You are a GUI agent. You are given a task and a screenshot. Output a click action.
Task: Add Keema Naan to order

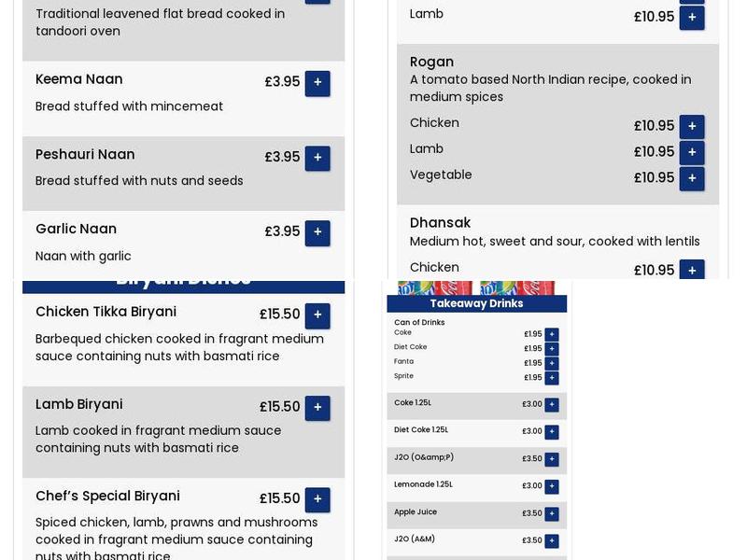click(x=317, y=83)
